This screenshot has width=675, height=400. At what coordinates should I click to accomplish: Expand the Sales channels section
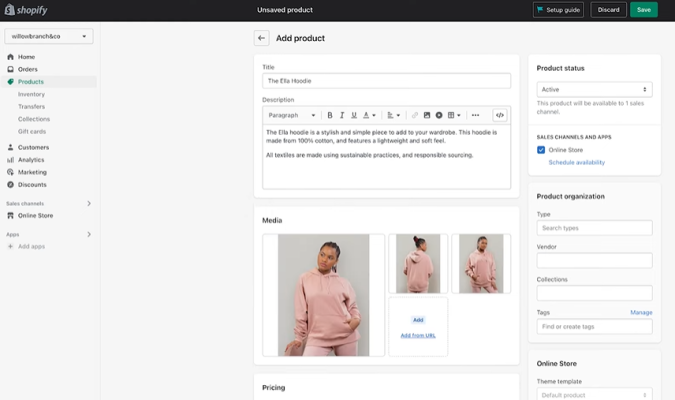(x=89, y=203)
